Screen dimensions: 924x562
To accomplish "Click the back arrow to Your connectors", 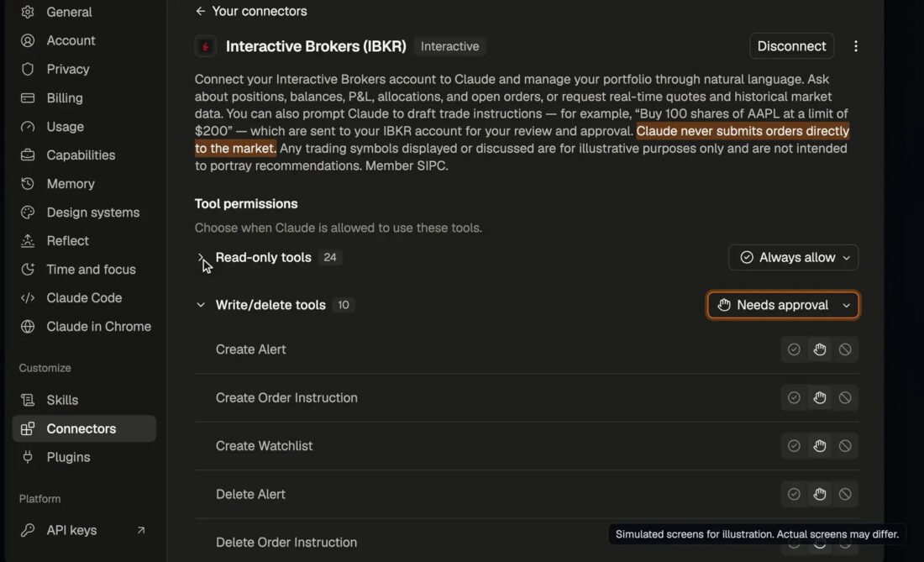I will 201,11.
